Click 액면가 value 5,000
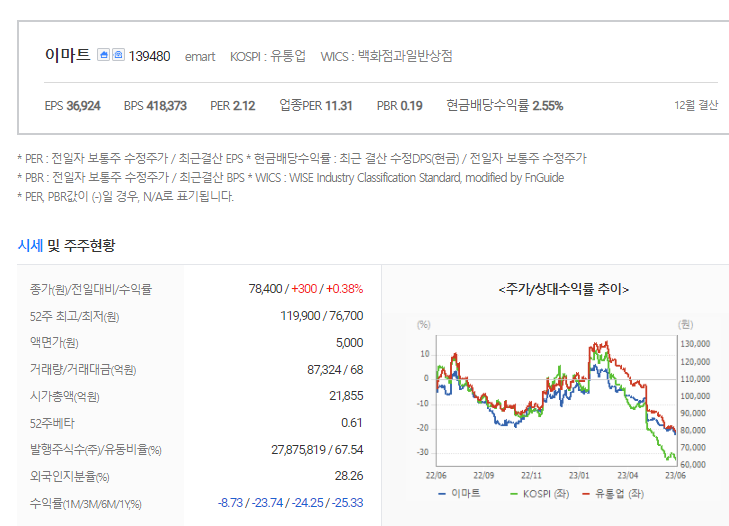This screenshot has height=526, width=729. coord(349,343)
